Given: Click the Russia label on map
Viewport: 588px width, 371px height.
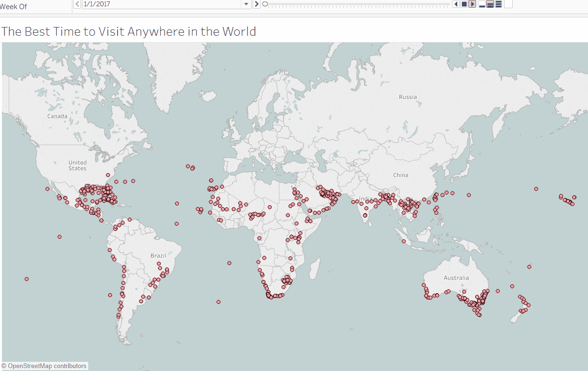Looking at the screenshot, I should point(408,97).
